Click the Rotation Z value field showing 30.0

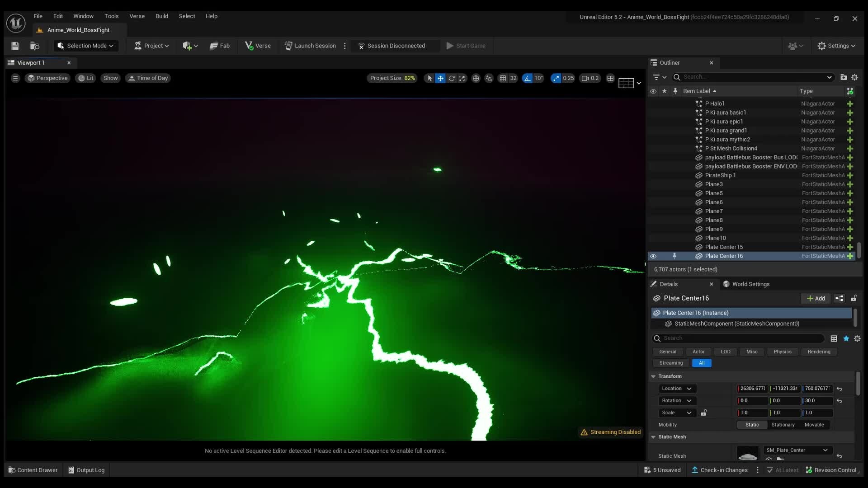[816, 401]
